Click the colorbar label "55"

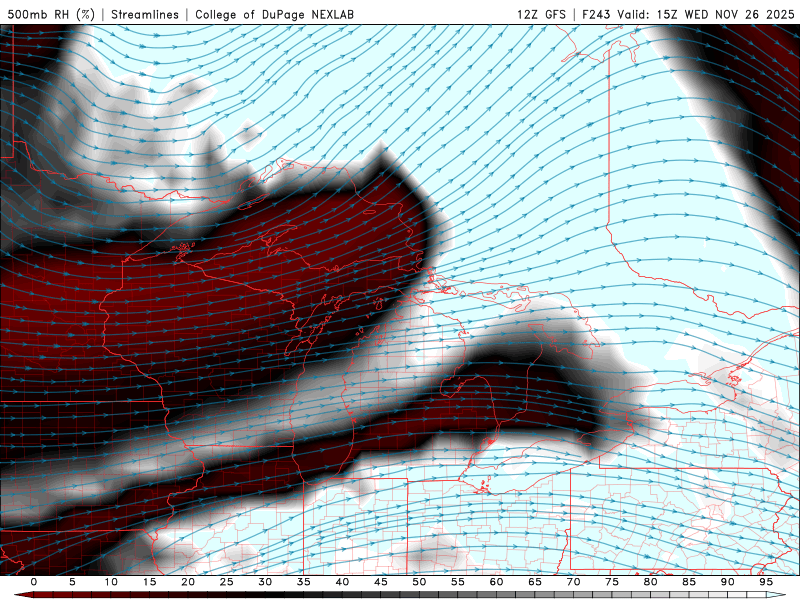458,582
